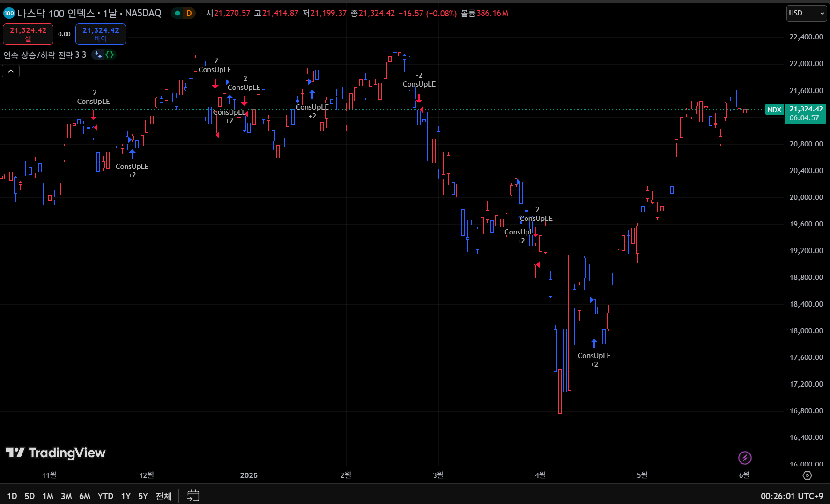830x504 pixels.
Task: Click the TradingView logo
Action: (55, 453)
